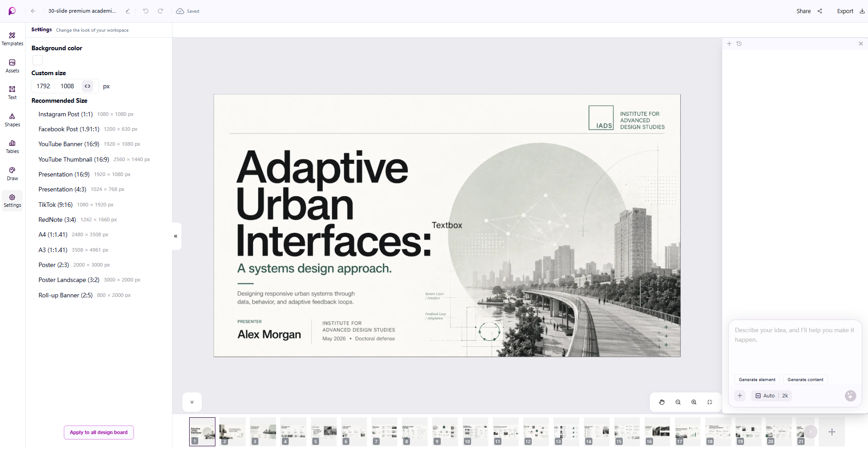Click Generate element
868x449 pixels.
[757, 379]
